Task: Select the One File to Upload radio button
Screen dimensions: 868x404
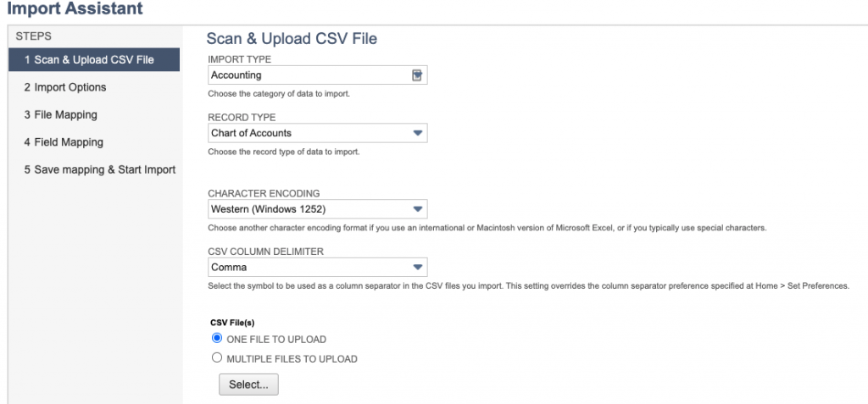Action: click(217, 338)
